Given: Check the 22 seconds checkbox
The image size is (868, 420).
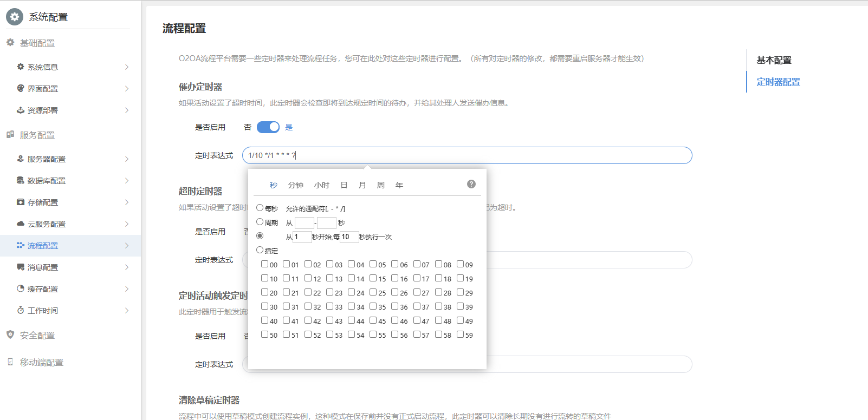Looking at the screenshot, I should [308, 292].
